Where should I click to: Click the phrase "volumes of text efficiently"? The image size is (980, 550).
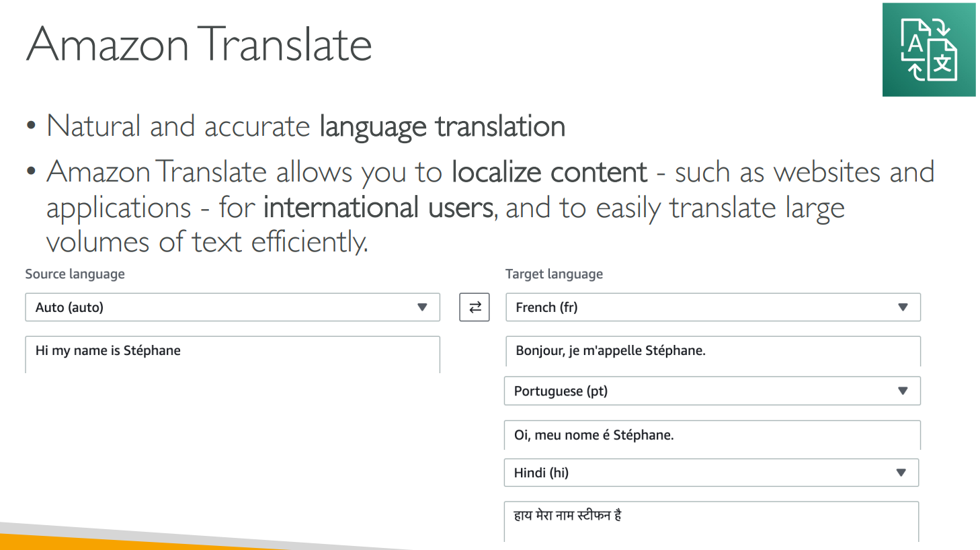[x=206, y=242]
